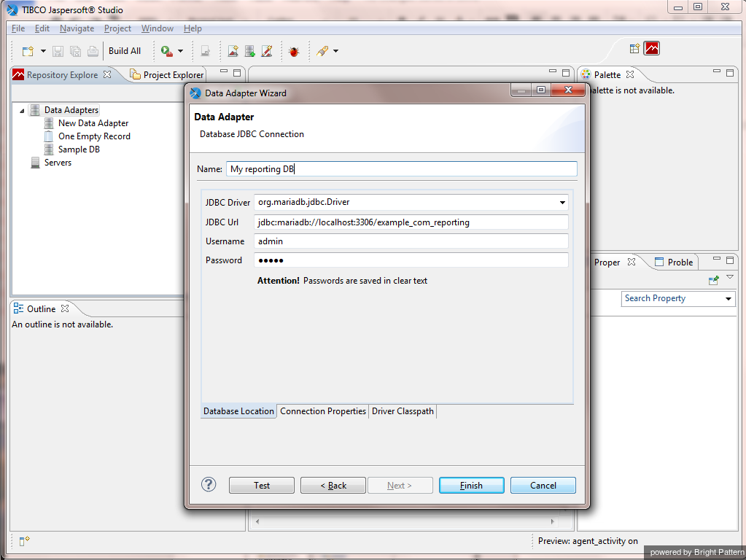This screenshot has width=746, height=560.
Task: Maximize the Palette panel
Action: tap(730, 73)
